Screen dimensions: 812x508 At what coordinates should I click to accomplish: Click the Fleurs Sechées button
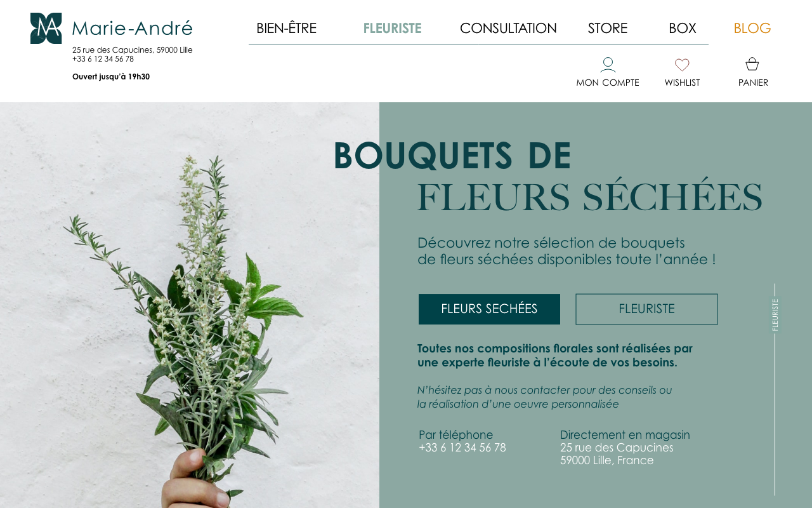(x=489, y=309)
